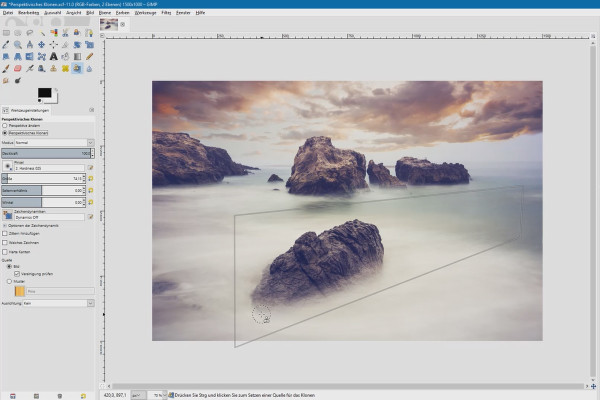Adjust the Größe brush size slider
Image resolution: width=600 pixels, height=400 pixels.
coord(42,178)
